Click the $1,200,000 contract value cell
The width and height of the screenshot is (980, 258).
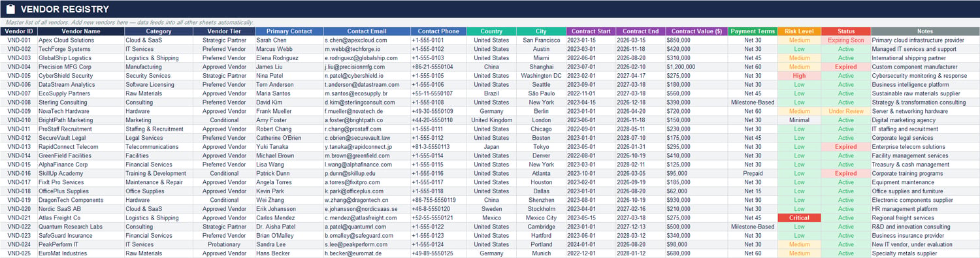[696, 67]
